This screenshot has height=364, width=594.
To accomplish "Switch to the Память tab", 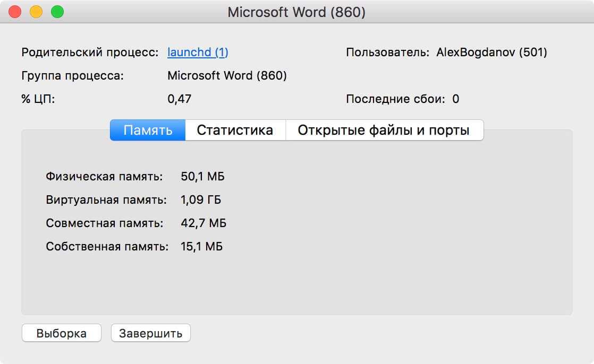I will 148,130.
